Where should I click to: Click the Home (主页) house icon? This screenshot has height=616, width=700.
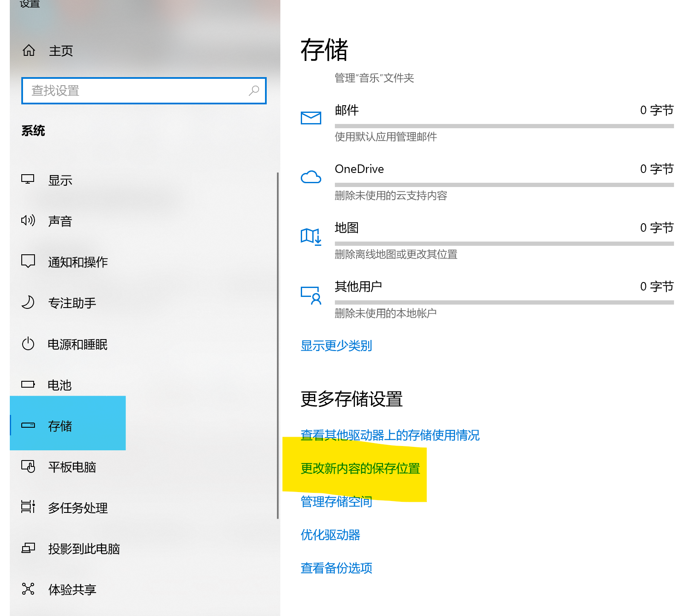click(29, 51)
